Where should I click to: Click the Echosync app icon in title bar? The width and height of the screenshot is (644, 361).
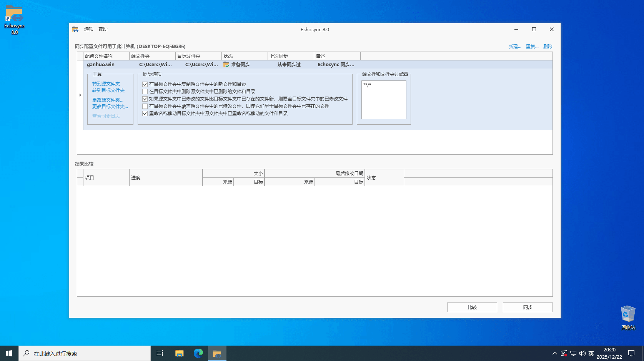coord(75,29)
